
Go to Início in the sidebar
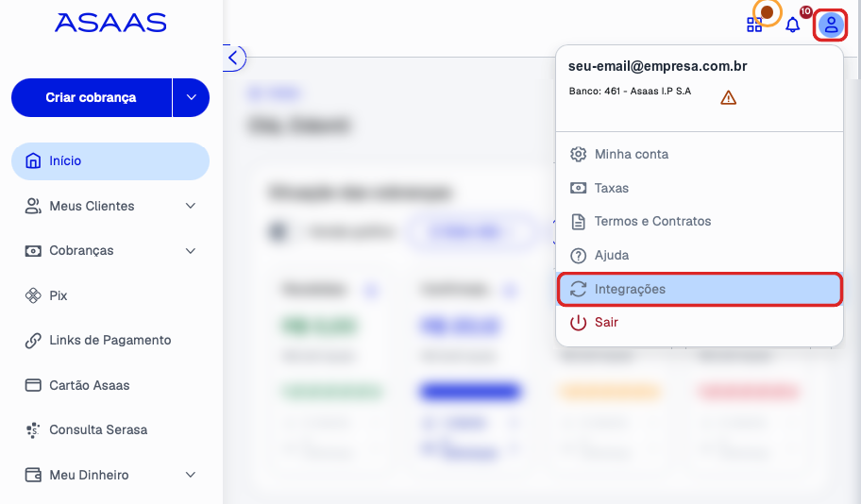click(110, 161)
